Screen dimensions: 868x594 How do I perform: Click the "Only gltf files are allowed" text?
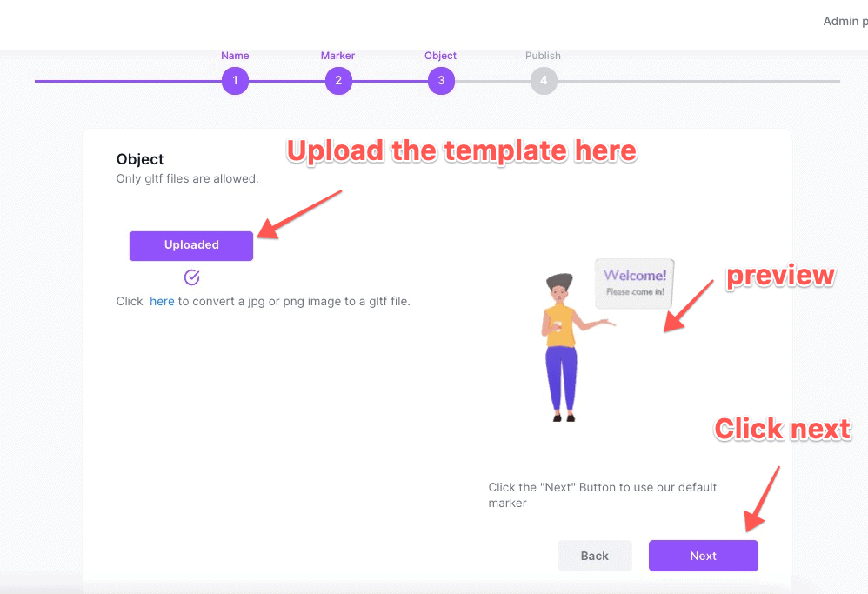(187, 179)
